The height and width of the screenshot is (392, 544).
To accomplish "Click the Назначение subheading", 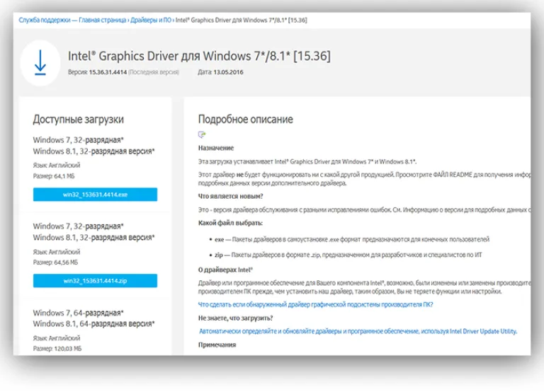I will pos(216,148).
